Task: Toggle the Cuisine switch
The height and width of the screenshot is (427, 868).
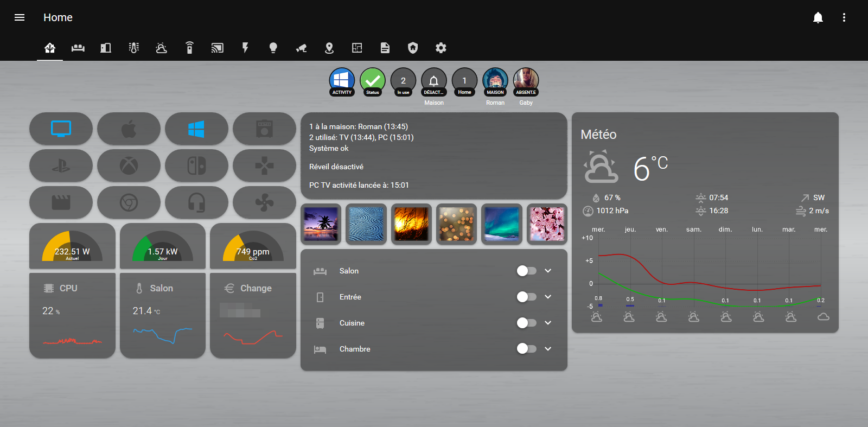Action: 526,323
